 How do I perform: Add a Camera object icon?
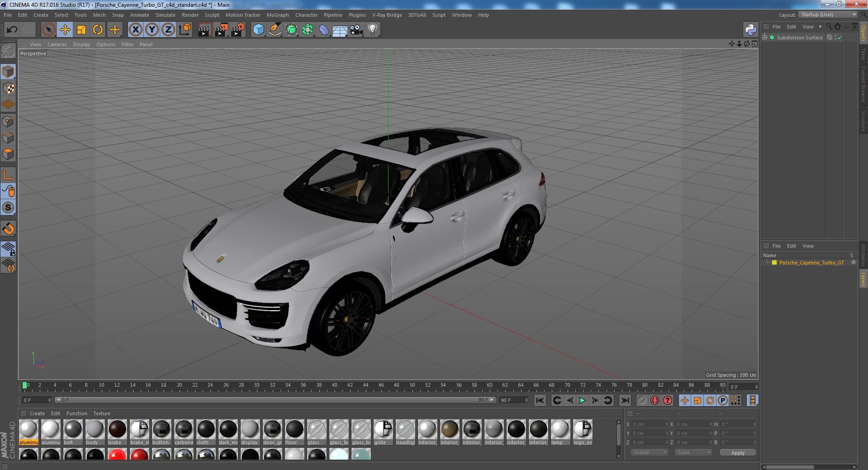point(356,30)
